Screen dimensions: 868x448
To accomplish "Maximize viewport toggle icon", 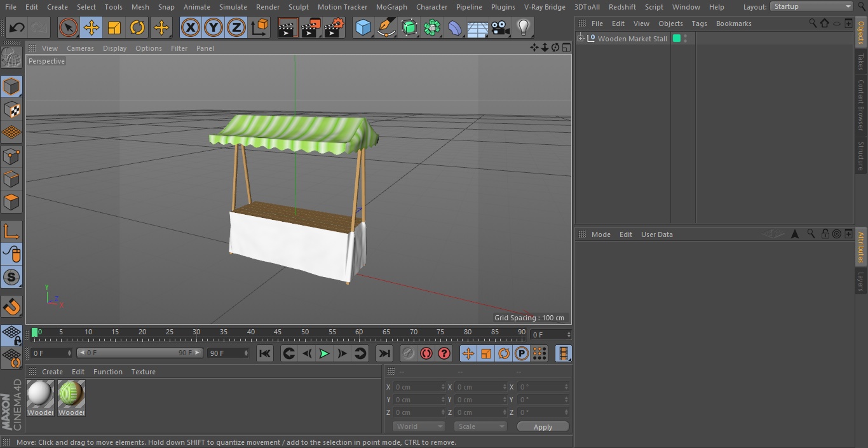I will pos(566,48).
